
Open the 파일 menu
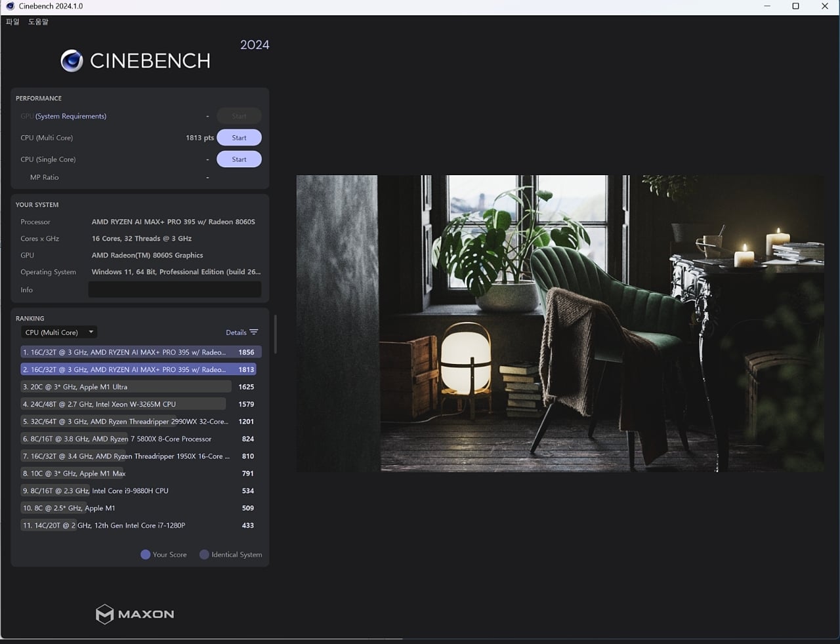[12, 22]
